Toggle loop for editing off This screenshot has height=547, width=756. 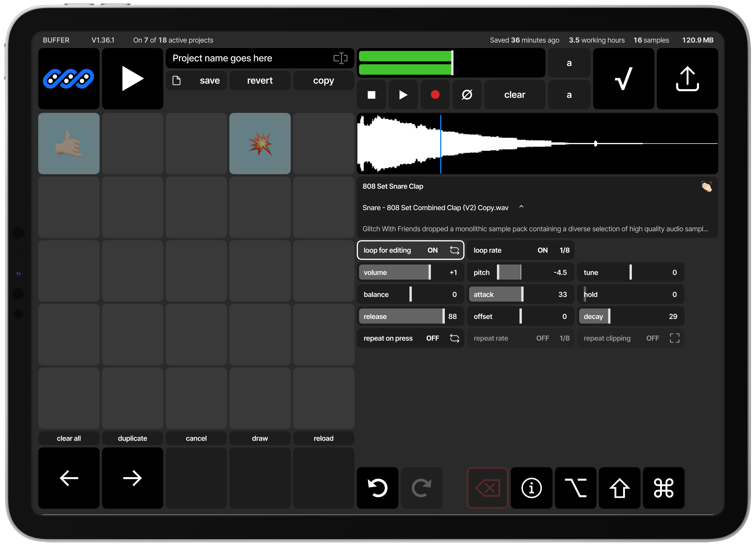[410, 250]
